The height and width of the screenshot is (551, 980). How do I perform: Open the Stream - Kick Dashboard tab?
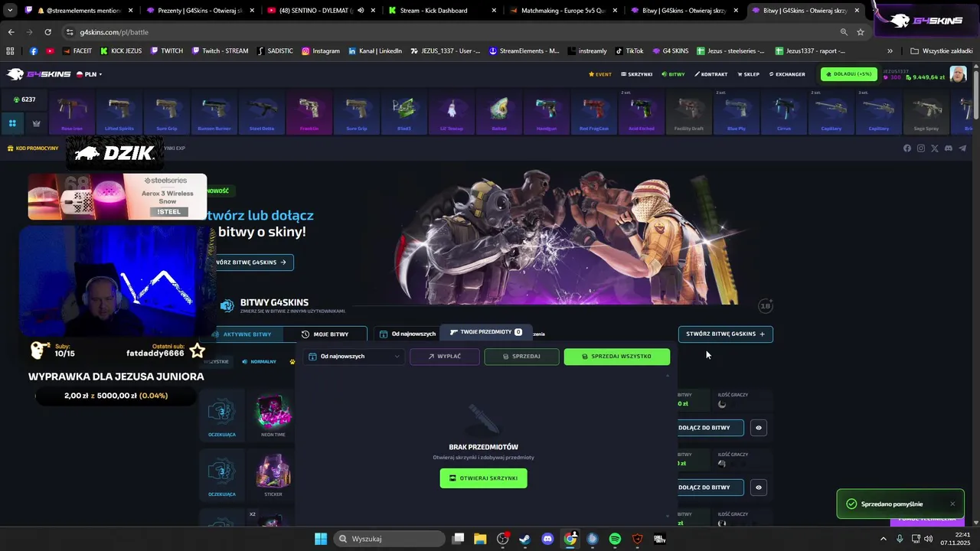[x=442, y=11]
